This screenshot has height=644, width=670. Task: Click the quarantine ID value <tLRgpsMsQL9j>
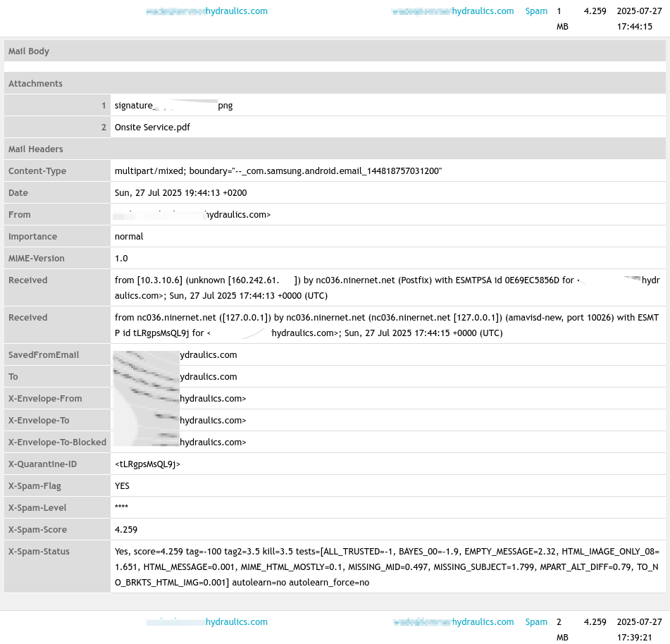(x=147, y=464)
